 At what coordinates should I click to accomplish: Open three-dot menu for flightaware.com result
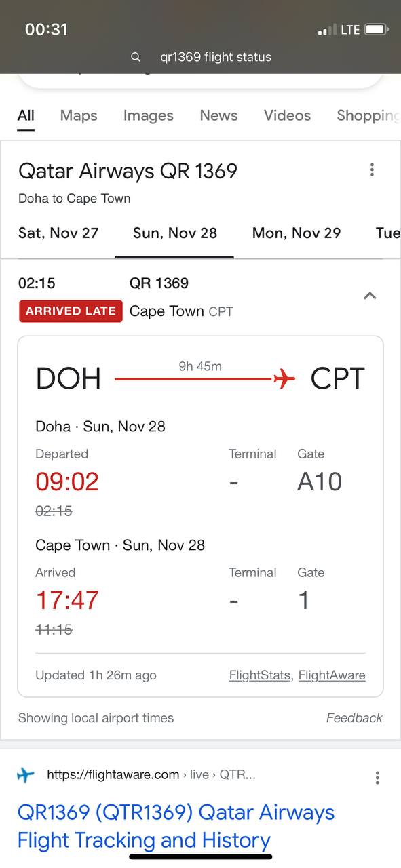click(377, 778)
